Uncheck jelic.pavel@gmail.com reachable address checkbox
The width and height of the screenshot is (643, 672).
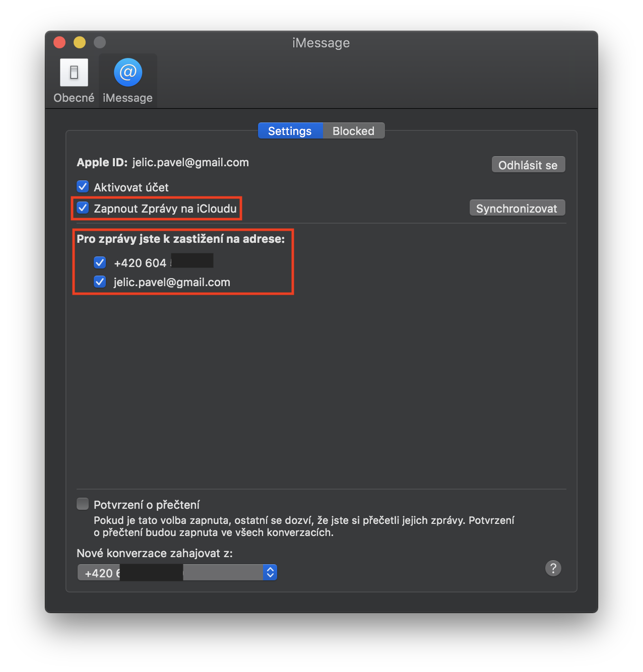[100, 282]
